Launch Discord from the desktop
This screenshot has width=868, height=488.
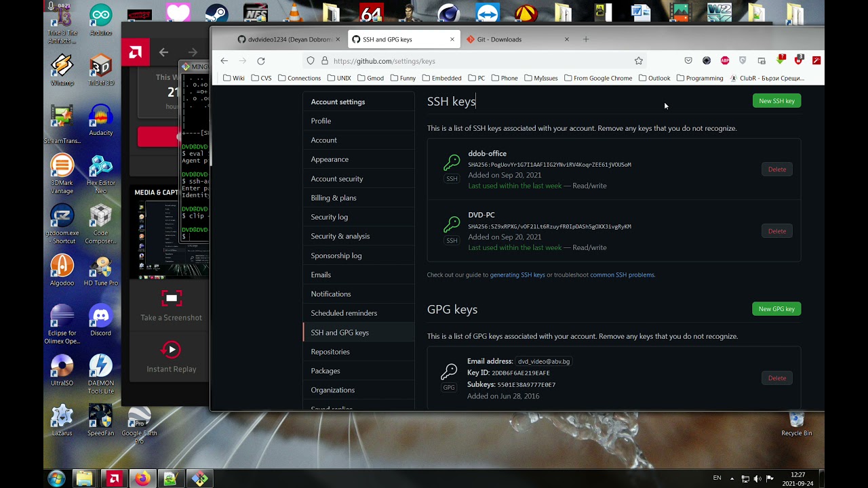(100, 321)
